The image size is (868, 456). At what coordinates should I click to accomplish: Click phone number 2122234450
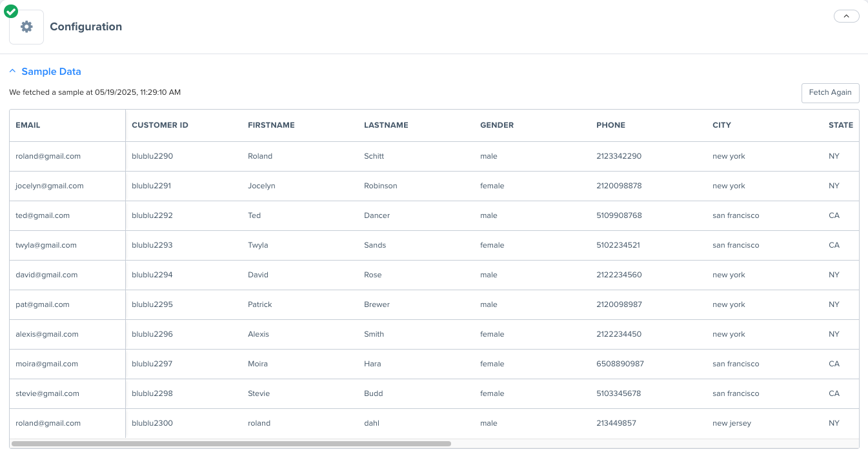point(619,334)
